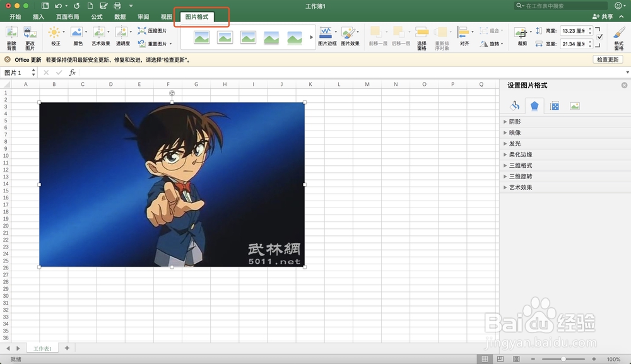Click the undo arrow in title bar
Screen dimensions: 631x364
[59, 6]
